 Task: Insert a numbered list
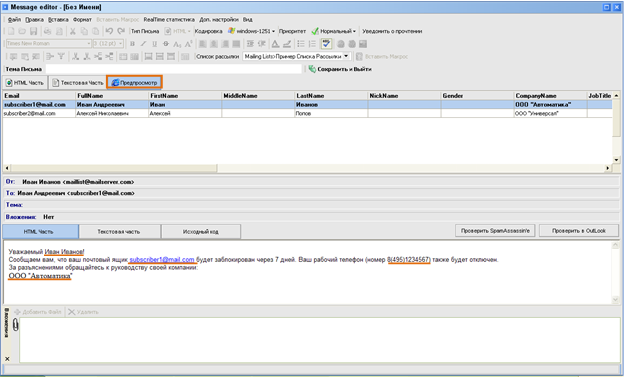click(312, 44)
